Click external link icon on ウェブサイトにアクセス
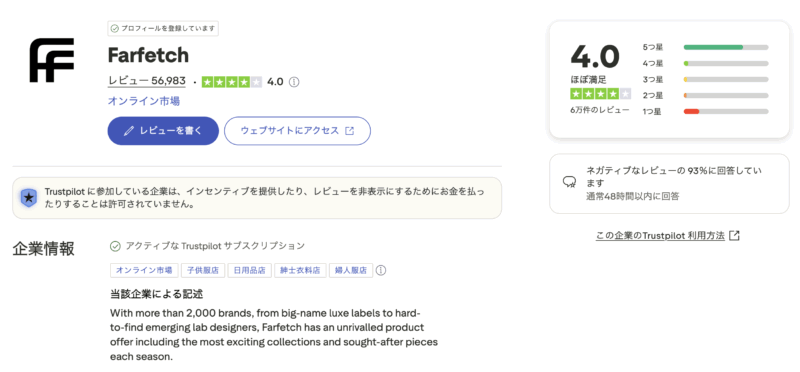This screenshot has width=800, height=372. pos(349,131)
